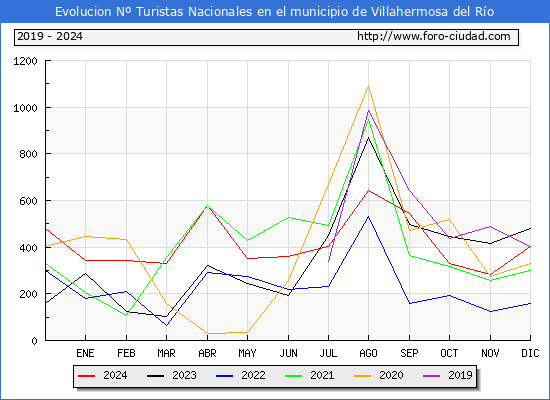
Task: Click the purple 2019 legend line swatch
Action: 431,376
